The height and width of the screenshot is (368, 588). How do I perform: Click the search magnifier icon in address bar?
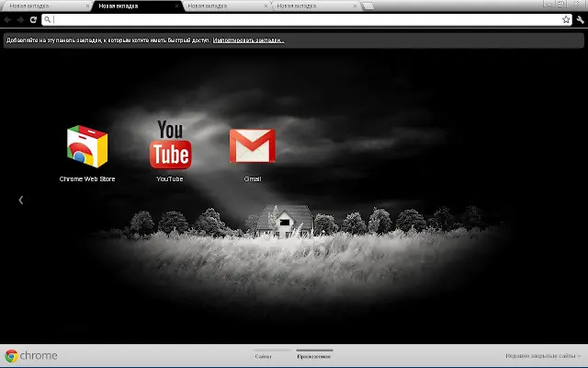point(47,19)
